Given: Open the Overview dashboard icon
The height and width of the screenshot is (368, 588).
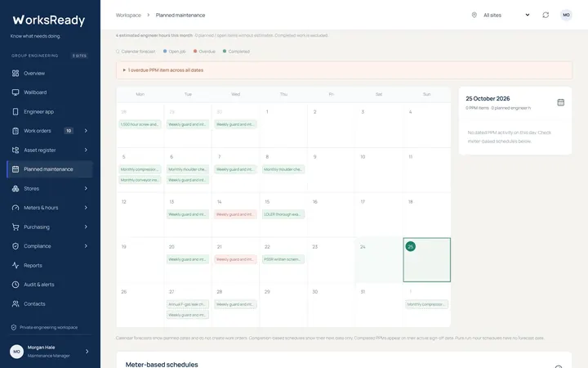Looking at the screenshot, I should point(16,74).
